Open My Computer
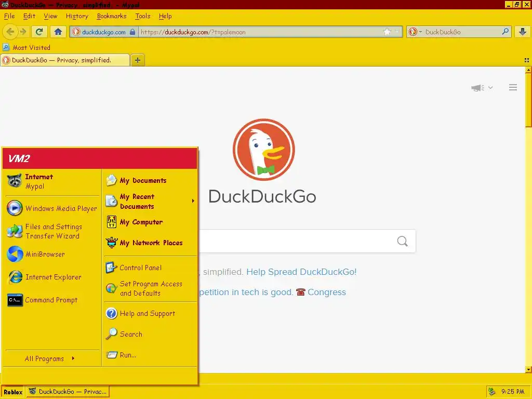The width and height of the screenshot is (532, 399). 150,222
